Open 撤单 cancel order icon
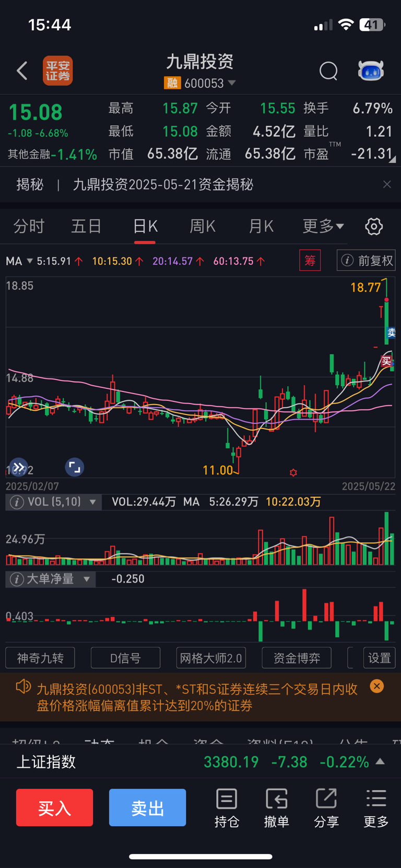The height and width of the screenshot is (868, 401). point(276,808)
